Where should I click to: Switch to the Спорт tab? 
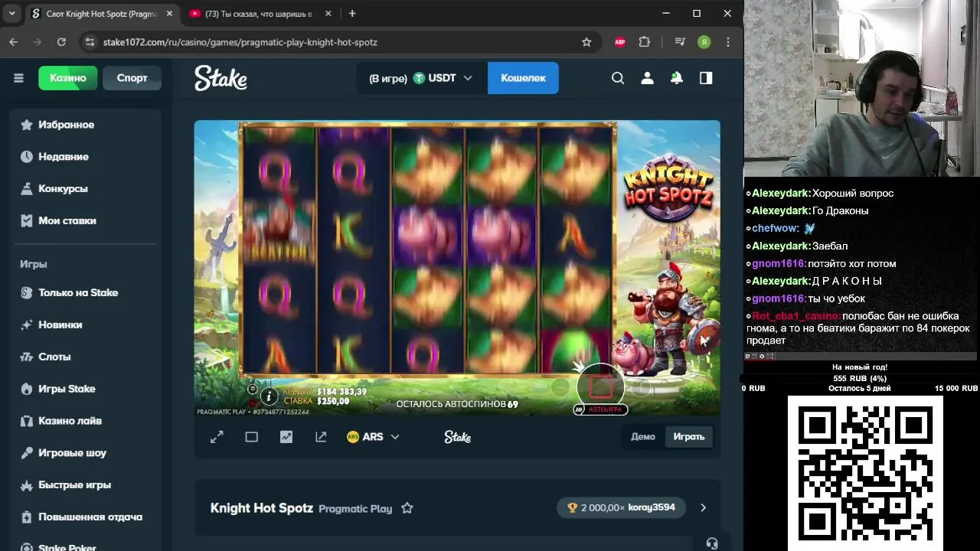pos(132,78)
